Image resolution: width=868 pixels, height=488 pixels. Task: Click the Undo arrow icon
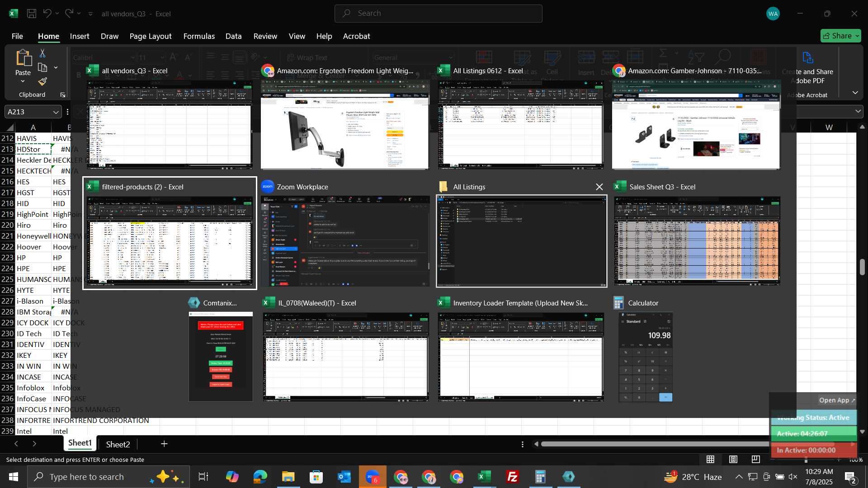[x=47, y=14]
